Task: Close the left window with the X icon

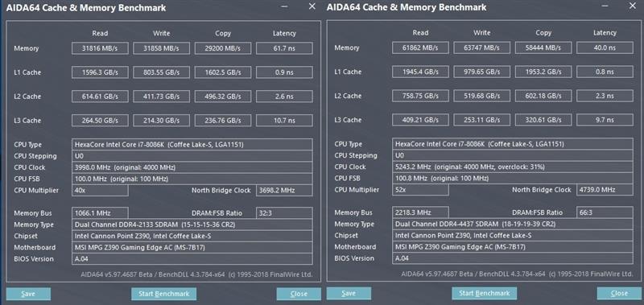Action: pos(312,6)
